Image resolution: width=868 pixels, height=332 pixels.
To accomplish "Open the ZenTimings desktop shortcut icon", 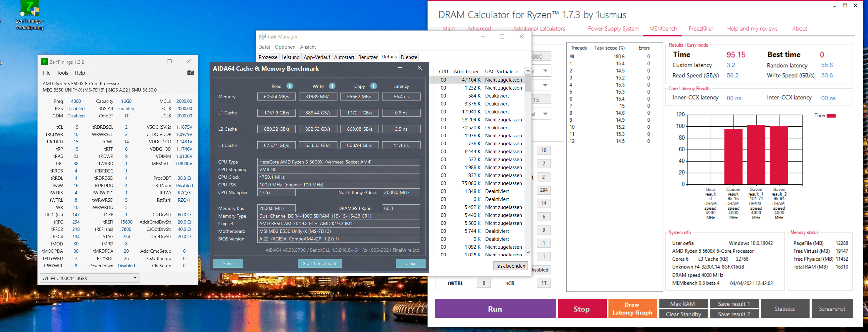I will pyautogui.click(x=30, y=15).
